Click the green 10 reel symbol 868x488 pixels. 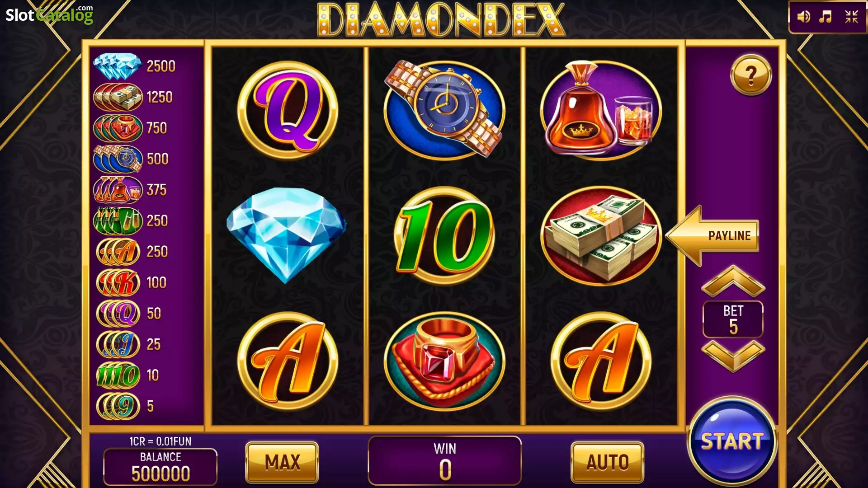(x=444, y=236)
